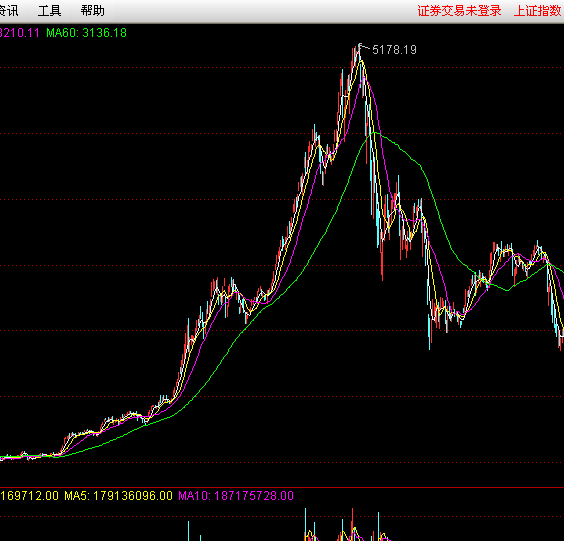The image size is (564, 541).
Task: Click the 169712.00 volume value
Action: tap(29, 496)
